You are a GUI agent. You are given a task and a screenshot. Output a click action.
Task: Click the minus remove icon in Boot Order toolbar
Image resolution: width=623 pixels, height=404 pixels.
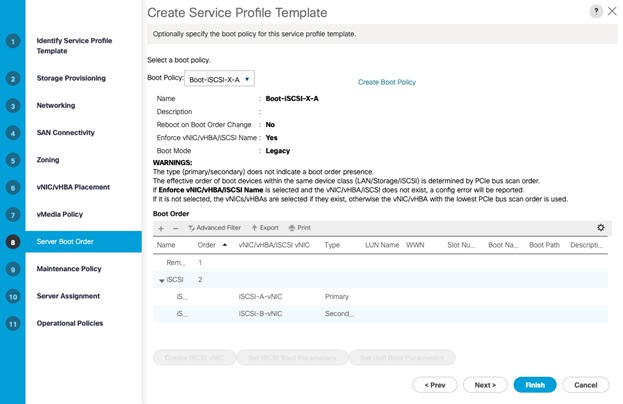(176, 228)
